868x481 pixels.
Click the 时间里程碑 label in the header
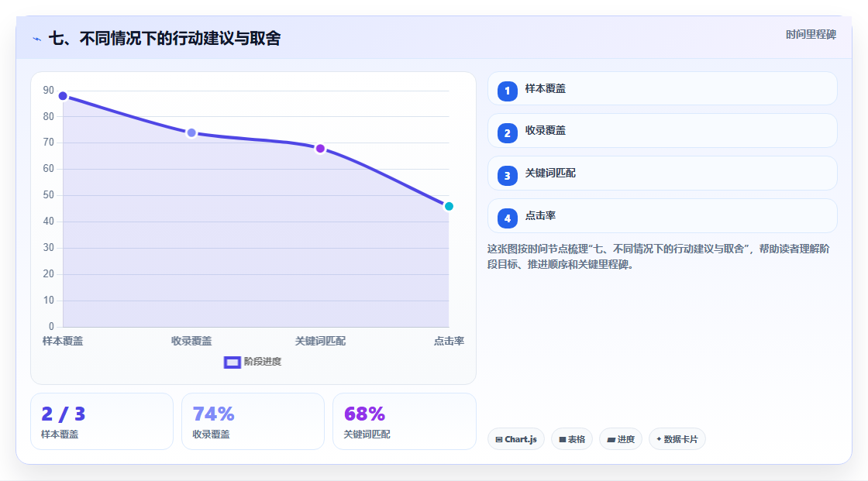pyautogui.click(x=811, y=34)
